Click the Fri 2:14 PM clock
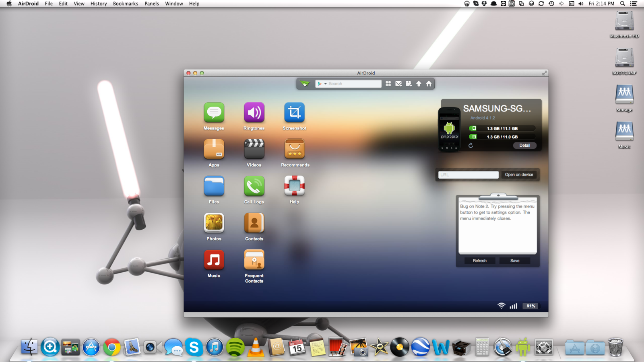Screen dimensions: 644x362 point(601,4)
